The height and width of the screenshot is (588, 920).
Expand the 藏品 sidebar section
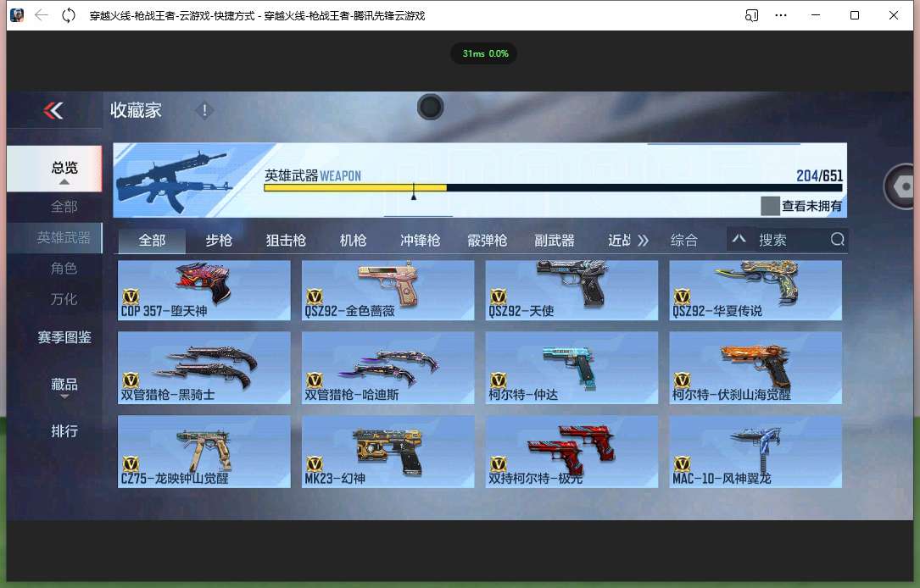click(64, 386)
